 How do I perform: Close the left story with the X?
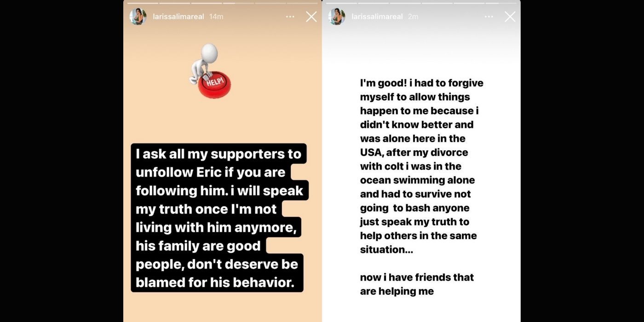(x=311, y=17)
